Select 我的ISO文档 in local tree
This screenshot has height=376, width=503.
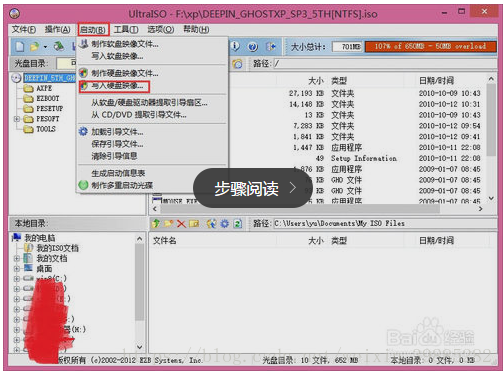coord(57,248)
